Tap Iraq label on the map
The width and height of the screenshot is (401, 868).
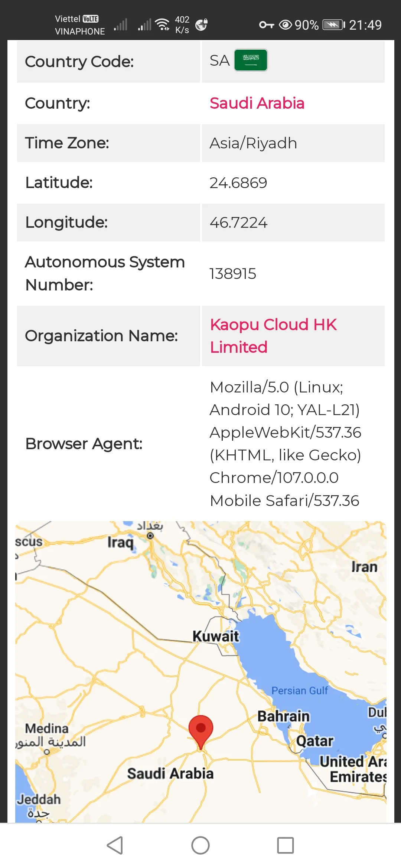(x=120, y=542)
